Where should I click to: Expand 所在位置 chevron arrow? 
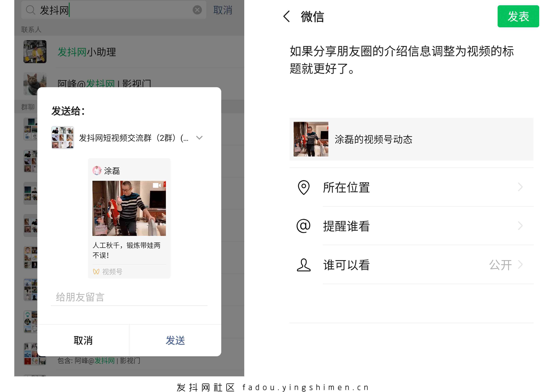[520, 187]
